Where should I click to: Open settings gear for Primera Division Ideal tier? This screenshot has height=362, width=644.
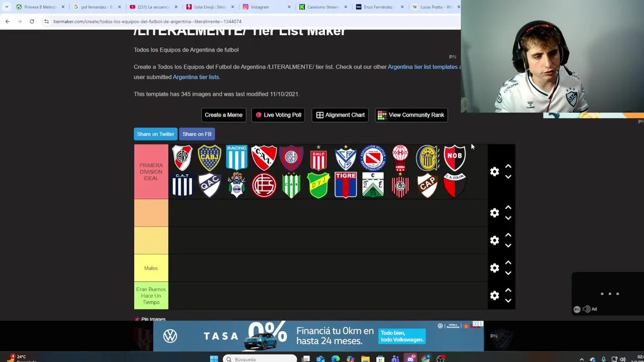point(495,172)
